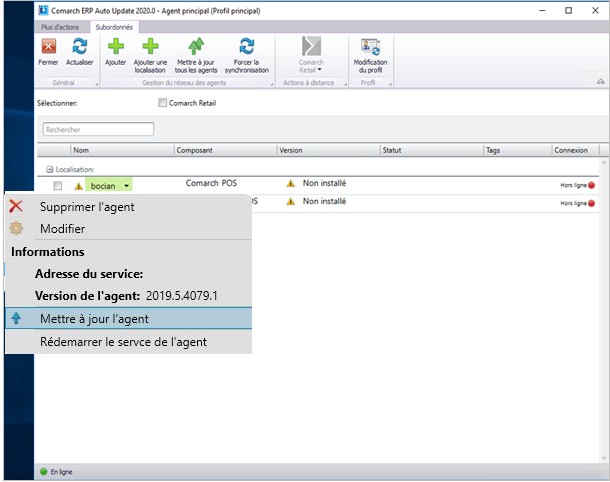
Task: Click the Comarch Retail ribbon icon
Action: coord(311,47)
